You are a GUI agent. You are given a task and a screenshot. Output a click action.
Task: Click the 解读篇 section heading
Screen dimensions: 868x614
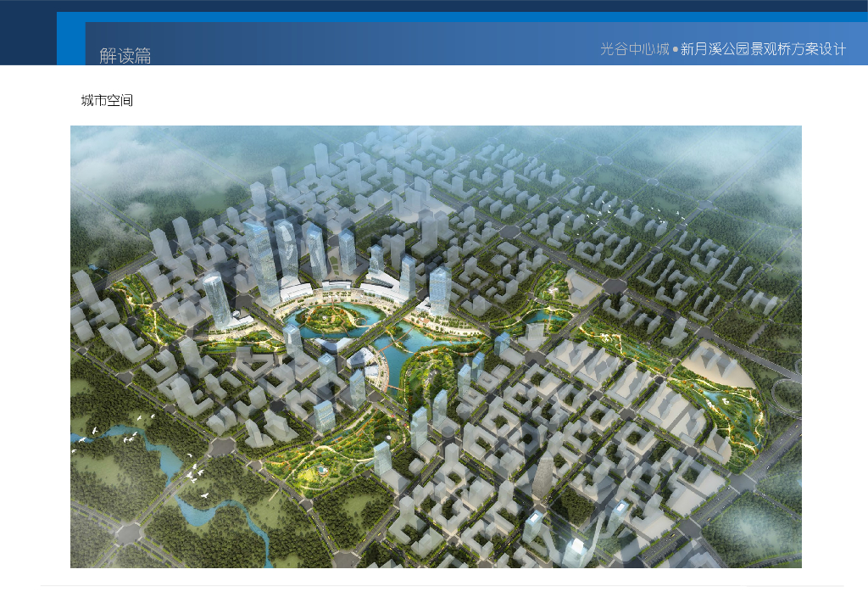[125, 55]
